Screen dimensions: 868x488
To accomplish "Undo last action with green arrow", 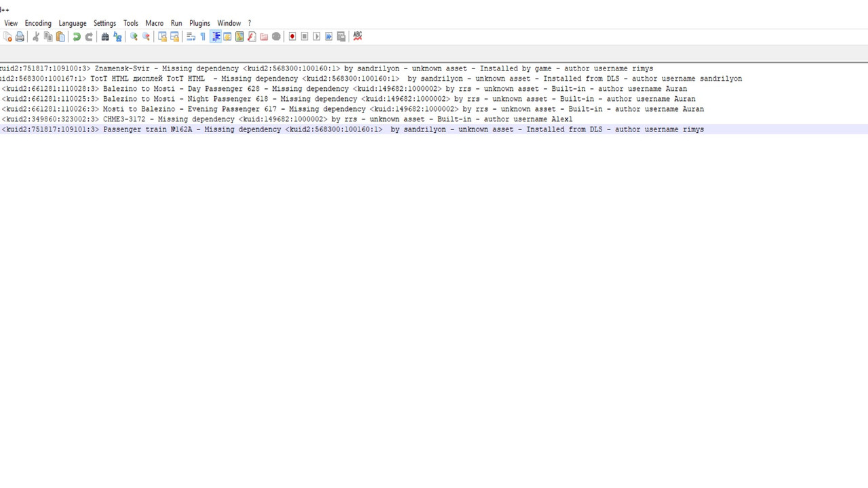I will [x=77, y=37].
